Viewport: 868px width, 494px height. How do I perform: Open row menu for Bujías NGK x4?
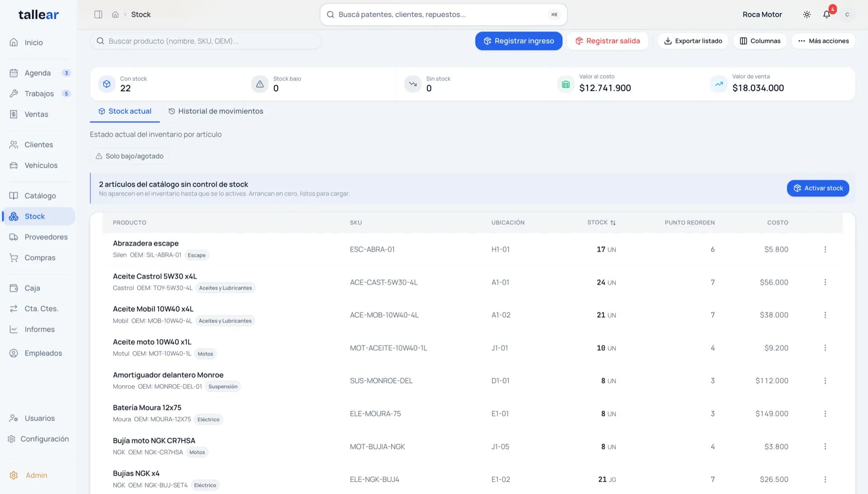pyautogui.click(x=825, y=480)
